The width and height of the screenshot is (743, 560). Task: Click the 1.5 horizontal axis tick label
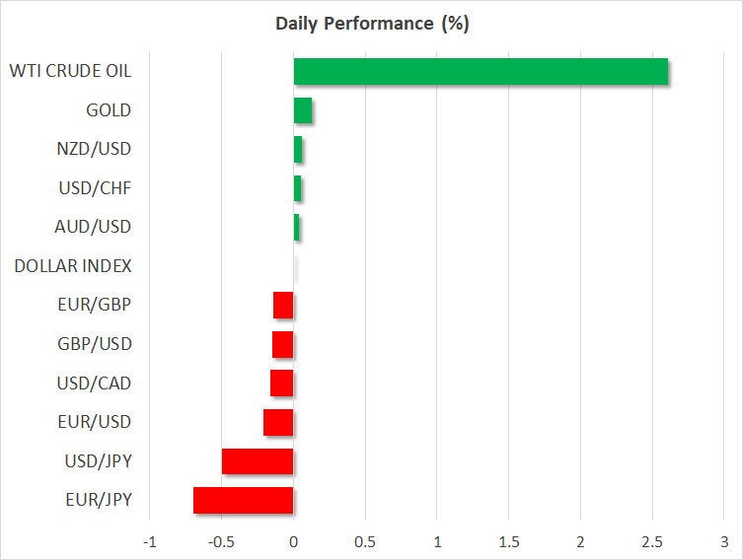point(508,542)
